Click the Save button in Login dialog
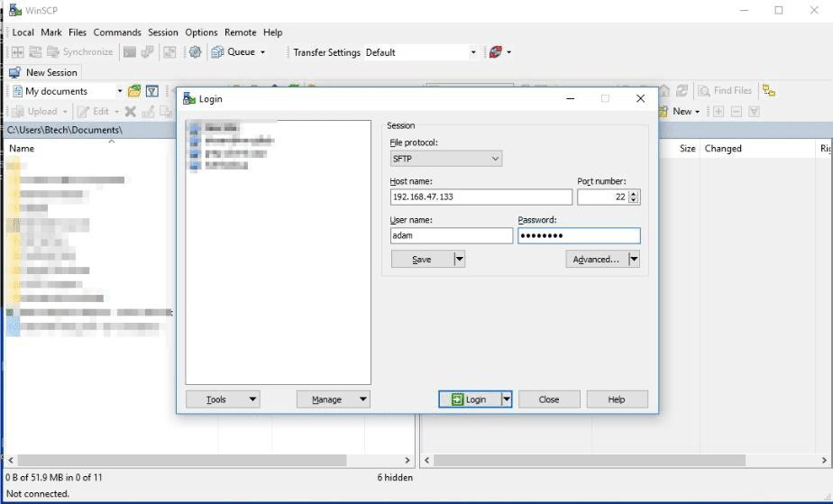 pos(422,259)
